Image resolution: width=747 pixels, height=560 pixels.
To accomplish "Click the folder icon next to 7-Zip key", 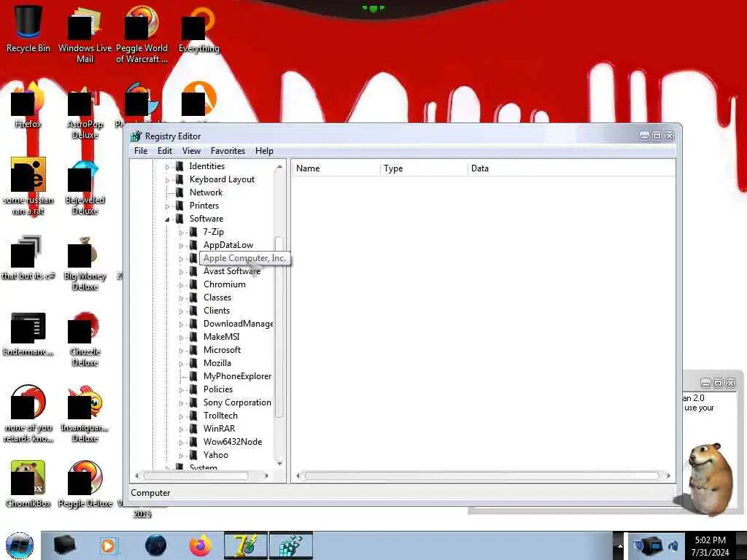I will [x=193, y=232].
